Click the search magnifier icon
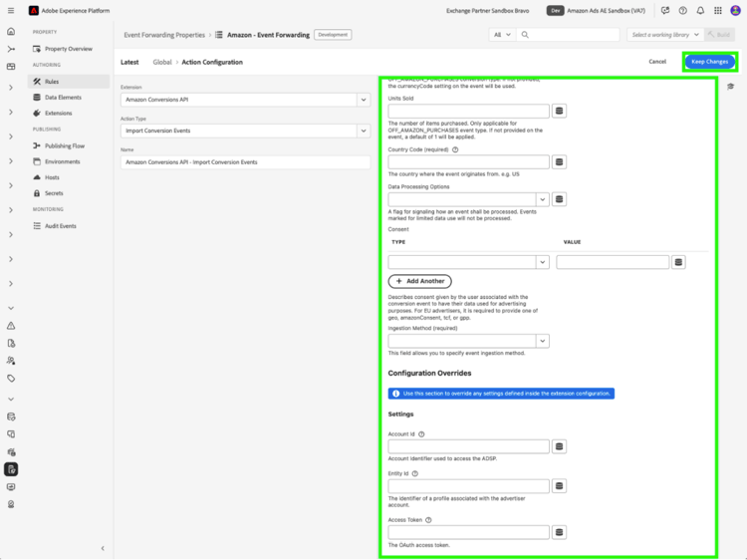 (525, 35)
